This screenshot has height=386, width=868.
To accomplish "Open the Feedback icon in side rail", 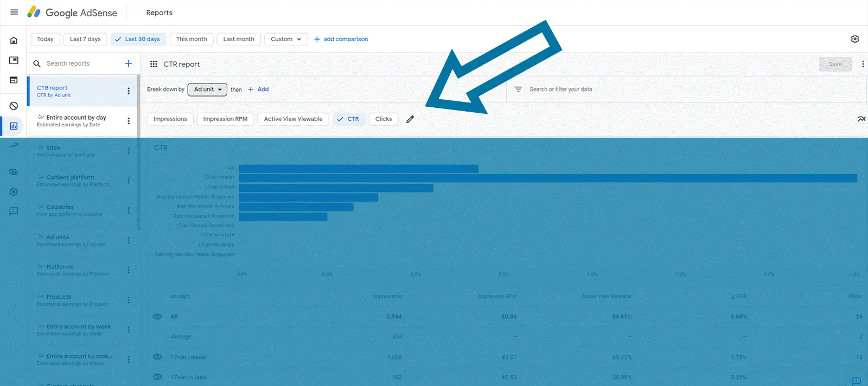I will [14, 211].
